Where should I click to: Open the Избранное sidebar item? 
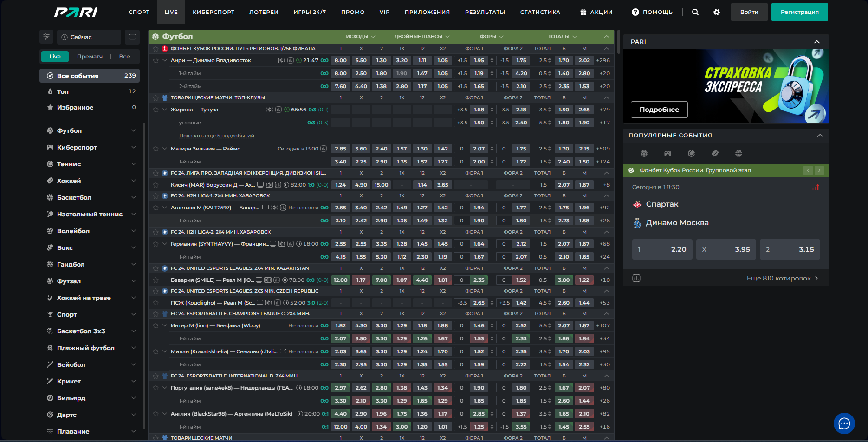tap(90, 107)
